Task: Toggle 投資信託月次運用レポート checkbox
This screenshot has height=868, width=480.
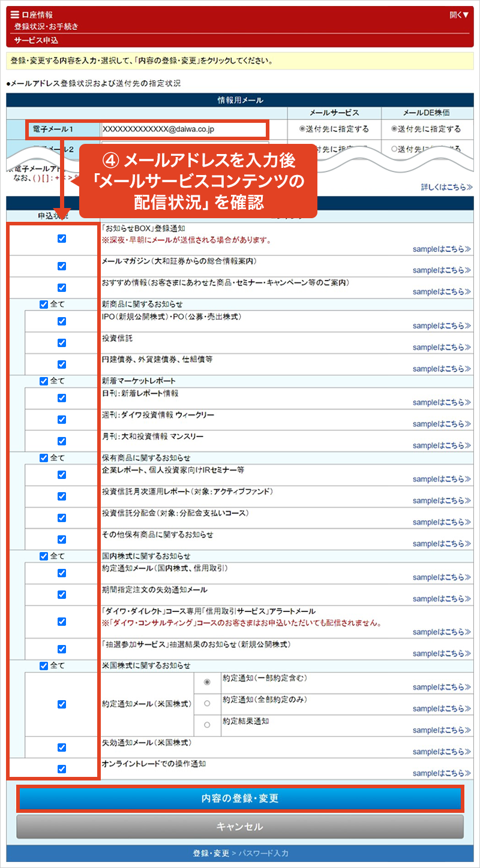Action: point(61,496)
